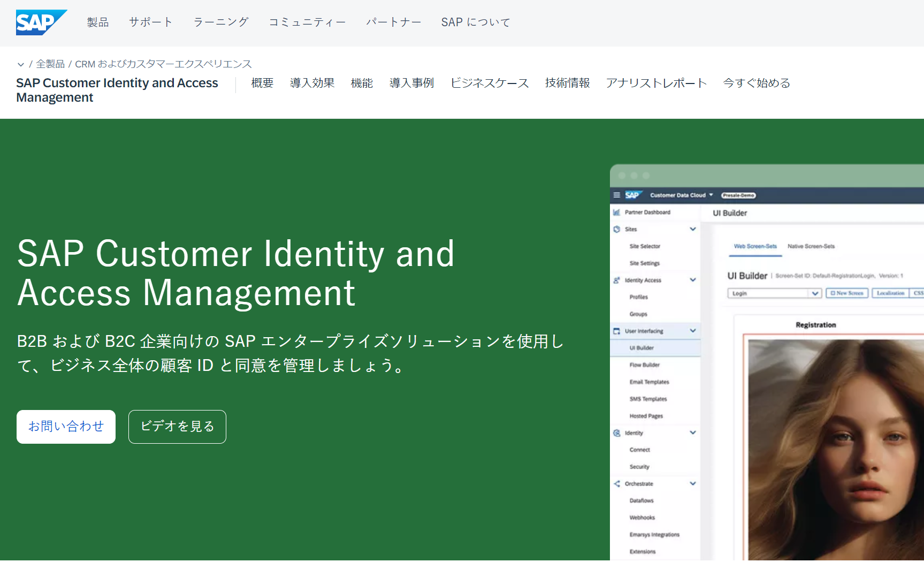Select Security in sidebar
Image resolution: width=924 pixels, height=562 pixels.
(639, 467)
